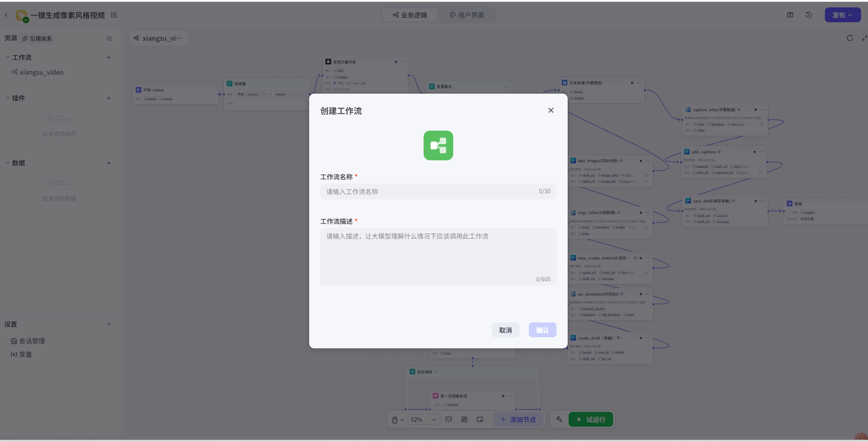Switch to the 用户界面 tab
The width and height of the screenshot is (868, 442).
tap(467, 15)
